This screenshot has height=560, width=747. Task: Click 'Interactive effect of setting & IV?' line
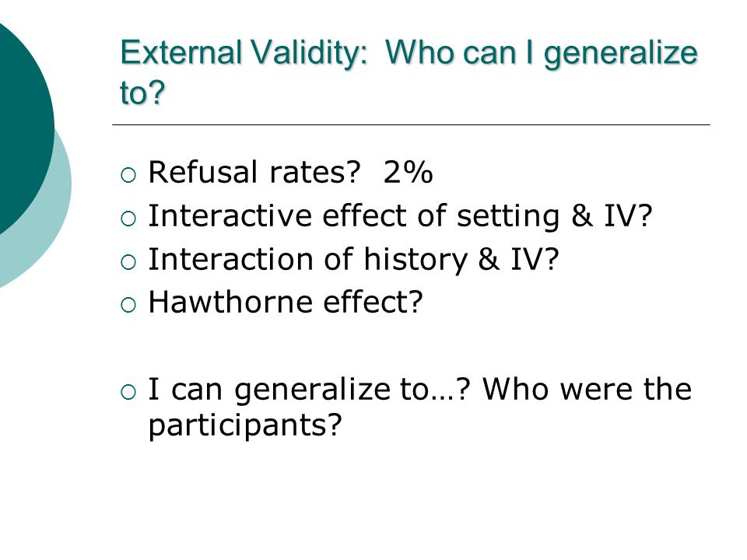(x=400, y=216)
